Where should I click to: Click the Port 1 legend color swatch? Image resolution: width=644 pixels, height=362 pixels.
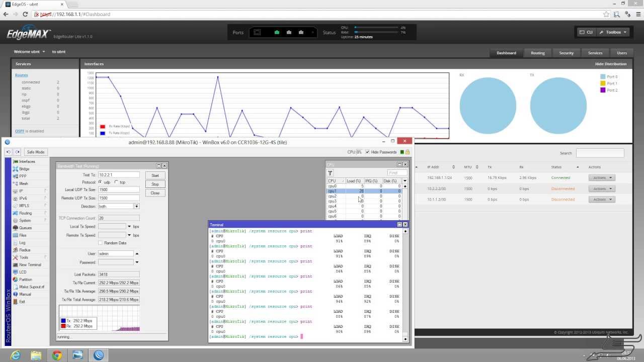coord(603,83)
